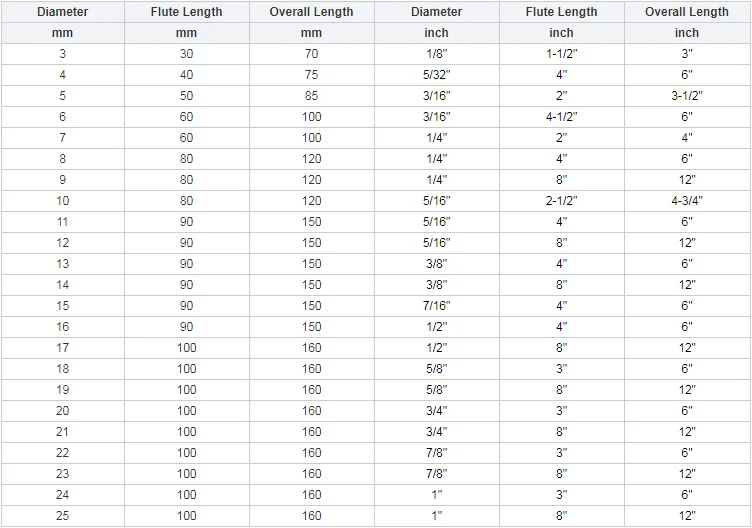Select the 30 mm flute length cell
The height and width of the screenshot is (528, 752).
pyautogui.click(x=187, y=54)
